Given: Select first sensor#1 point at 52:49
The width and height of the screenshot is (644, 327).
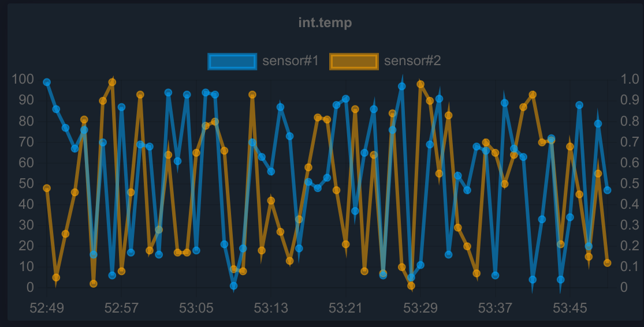Looking at the screenshot, I should tap(47, 82).
